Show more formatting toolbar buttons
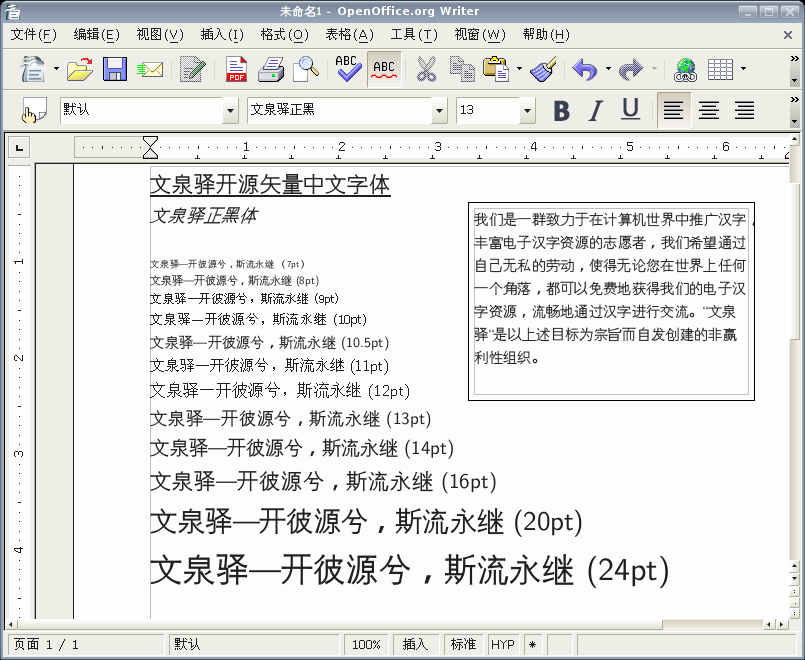This screenshot has height=660, width=805. (x=795, y=100)
